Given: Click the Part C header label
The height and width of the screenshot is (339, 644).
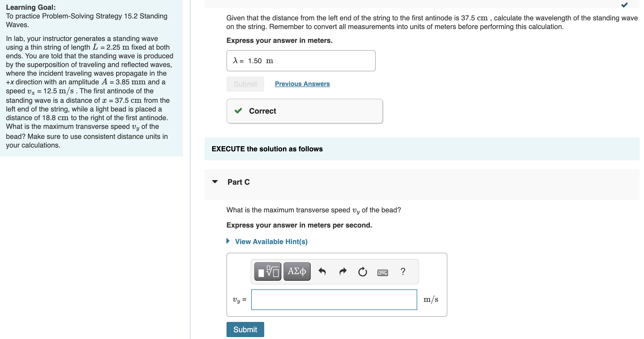Looking at the screenshot, I should tap(238, 182).
